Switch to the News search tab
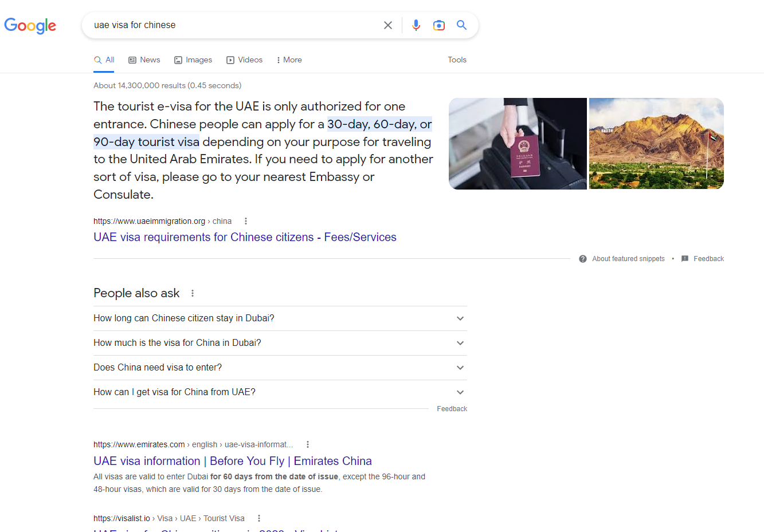 [x=144, y=60]
